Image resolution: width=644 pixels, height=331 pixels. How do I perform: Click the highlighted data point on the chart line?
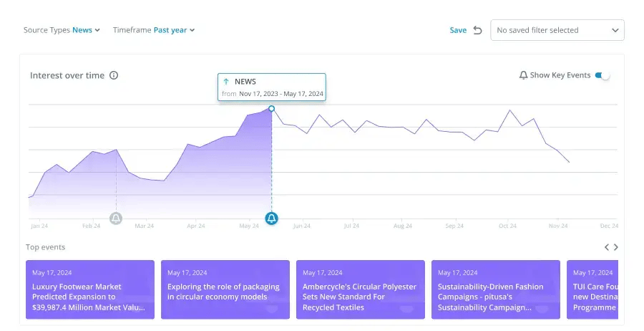[271, 109]
